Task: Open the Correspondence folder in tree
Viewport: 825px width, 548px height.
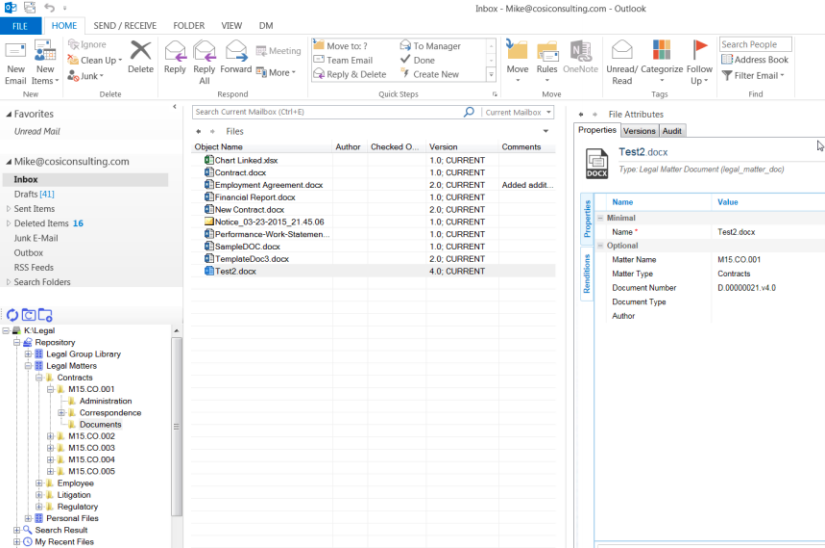Action: [x=110, y=413]
